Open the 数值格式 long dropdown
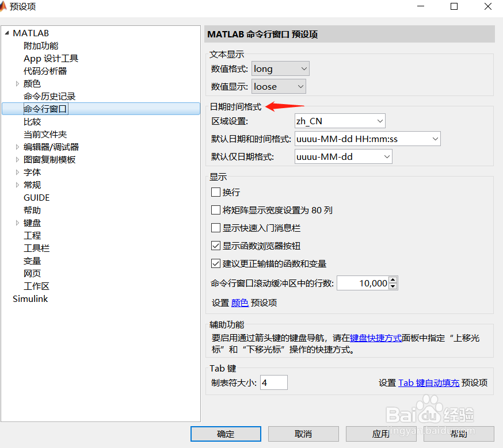This screenshot has height=448, width=503. pyautogui.click(x=280, y=68)
